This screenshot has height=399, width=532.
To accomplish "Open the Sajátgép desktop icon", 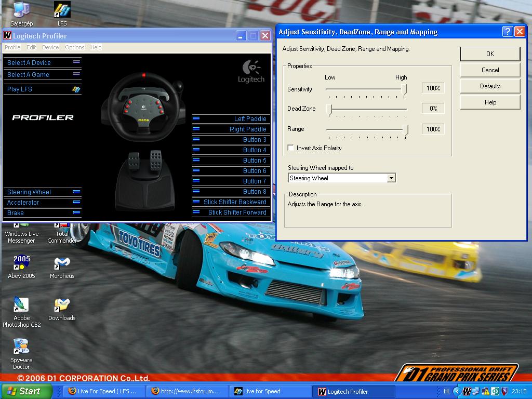I will tap(21, 14).
